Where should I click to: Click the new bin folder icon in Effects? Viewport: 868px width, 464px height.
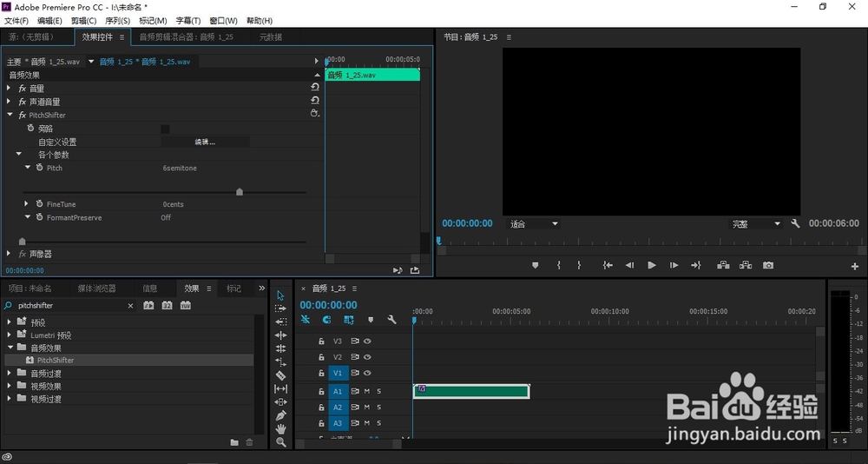click(234, 442)
